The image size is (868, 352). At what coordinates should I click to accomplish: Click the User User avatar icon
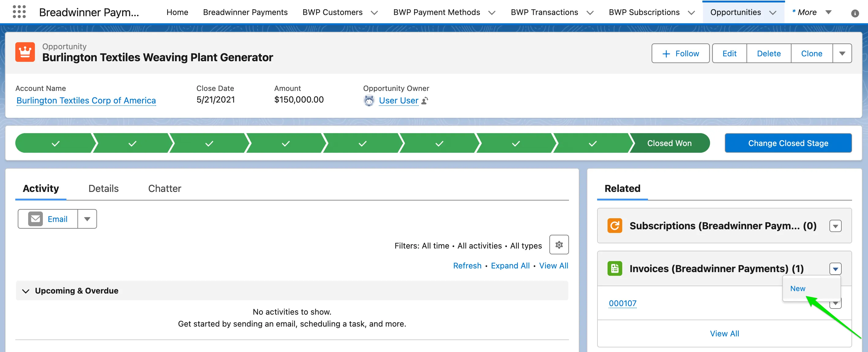(369, 100)
